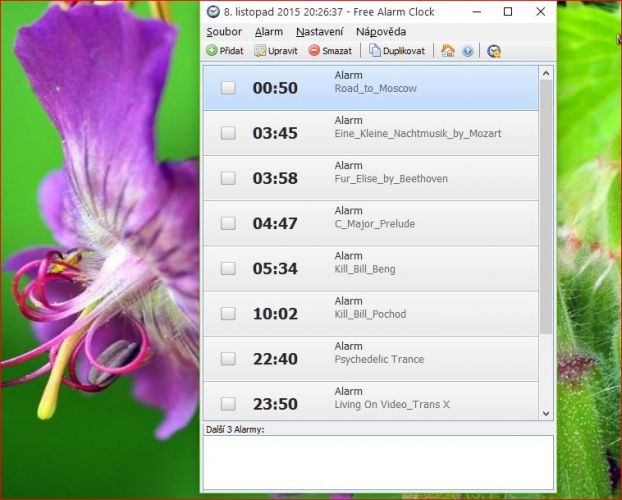
Task: Click the Upravit edit toolbar button
Action: [x=276, y=51]
